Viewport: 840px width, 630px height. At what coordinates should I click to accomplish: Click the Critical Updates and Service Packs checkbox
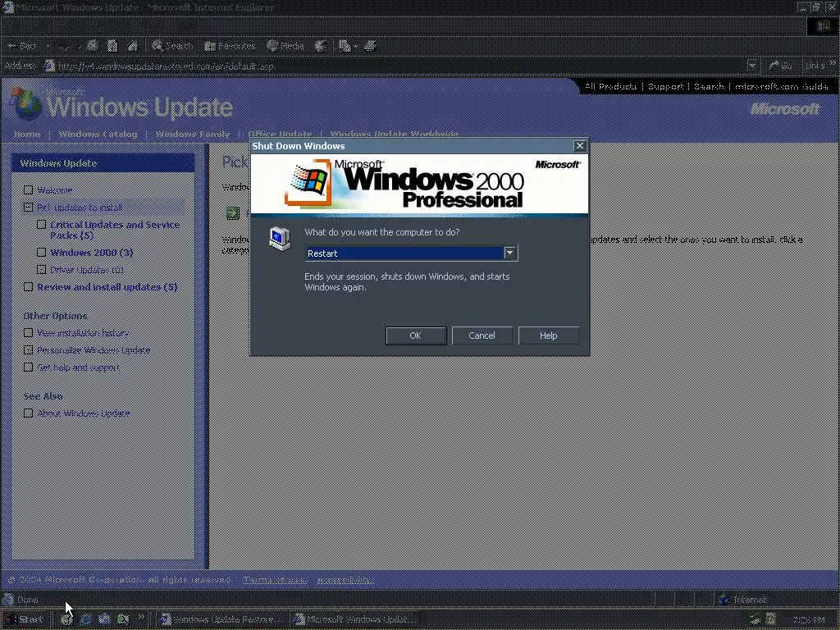click(42, 225)
